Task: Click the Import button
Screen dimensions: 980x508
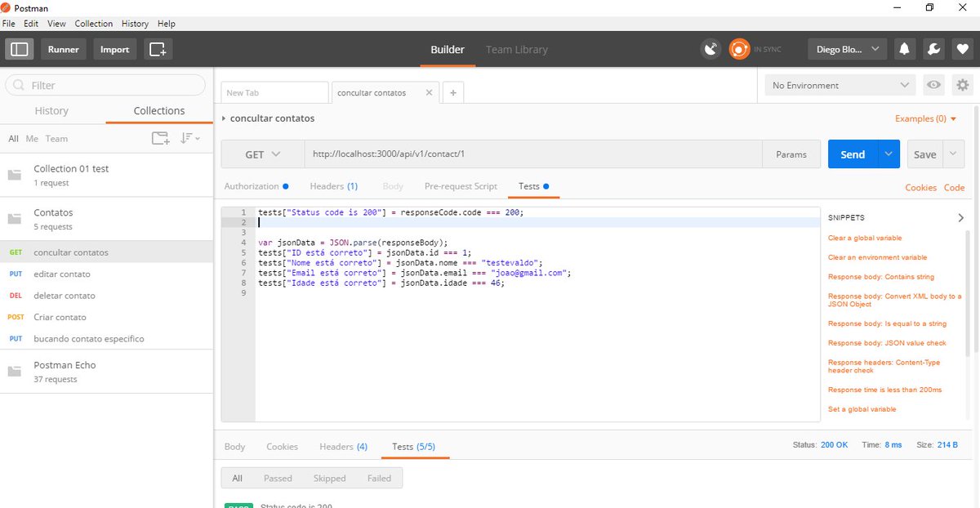Action: (114, 49)
